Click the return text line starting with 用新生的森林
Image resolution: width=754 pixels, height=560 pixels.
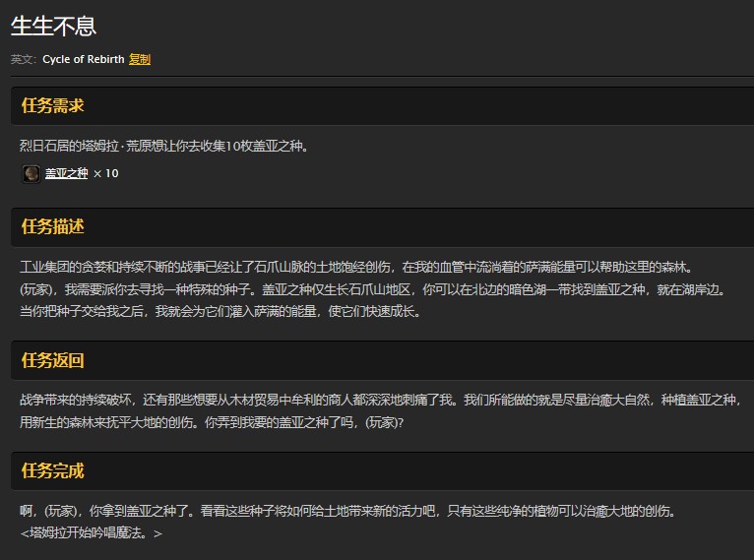pyautogui.click(x=212, y=422)
